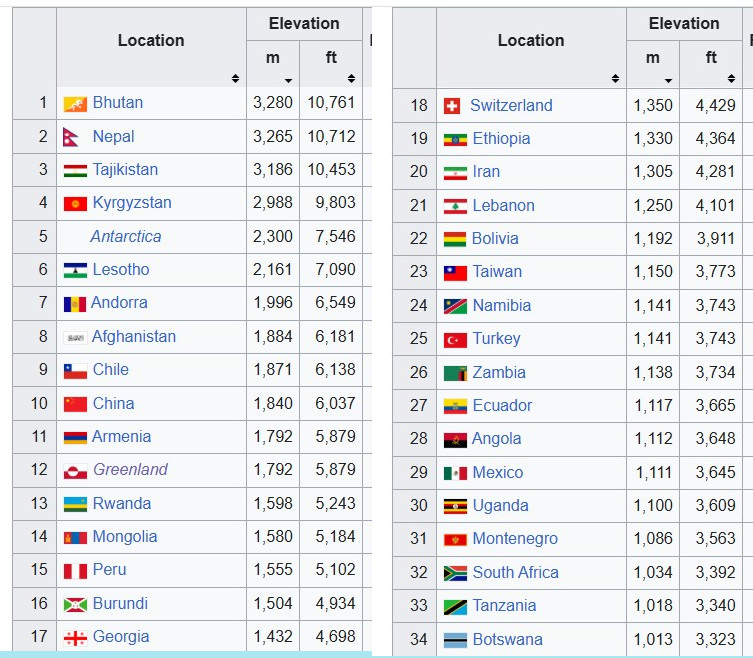
Task: Select the Elevation header in right table
Action: [683, 23]
